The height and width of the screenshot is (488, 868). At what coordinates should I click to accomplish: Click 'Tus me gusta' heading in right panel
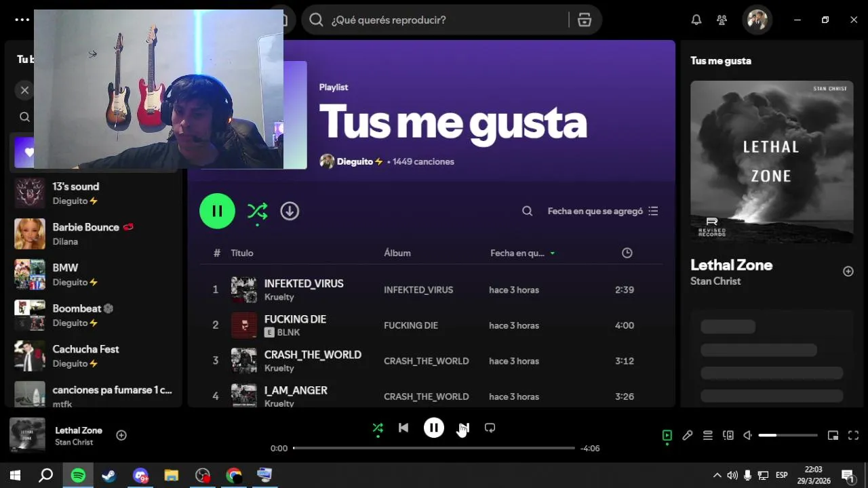pyautogui.click(x=720, y=60)
